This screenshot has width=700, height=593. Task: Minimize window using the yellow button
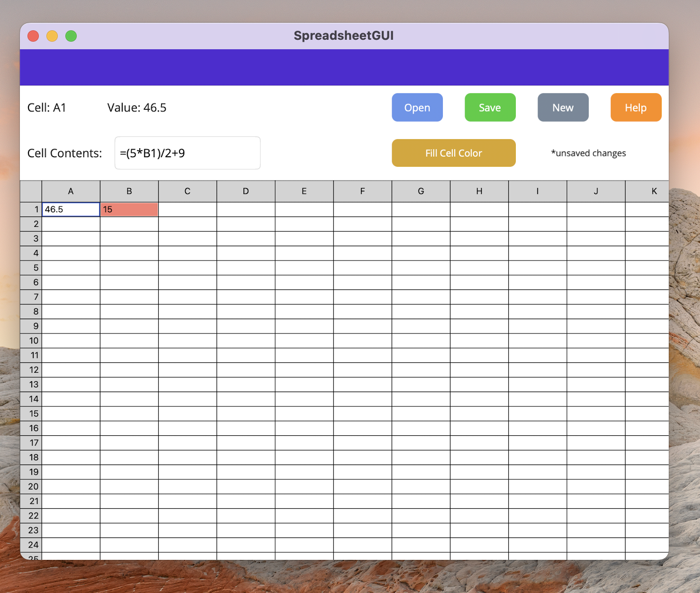tap(52, 36)
